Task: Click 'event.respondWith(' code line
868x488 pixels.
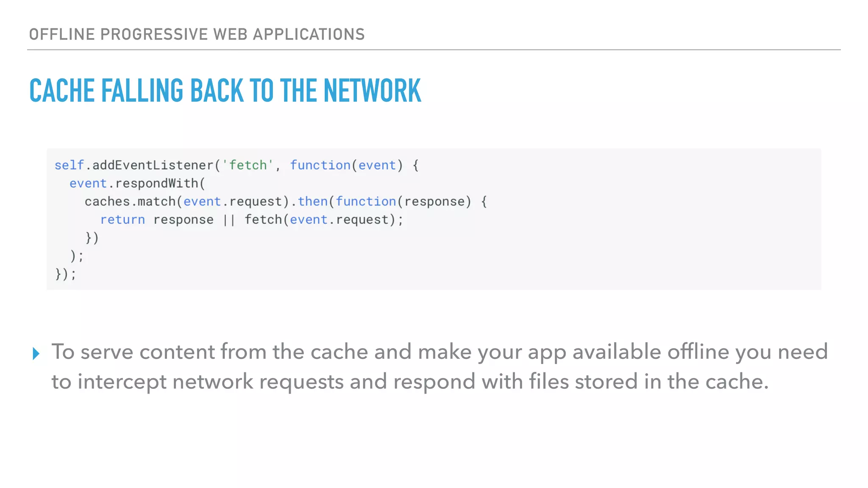Action: pyautogui.click(x=137, y=183)
